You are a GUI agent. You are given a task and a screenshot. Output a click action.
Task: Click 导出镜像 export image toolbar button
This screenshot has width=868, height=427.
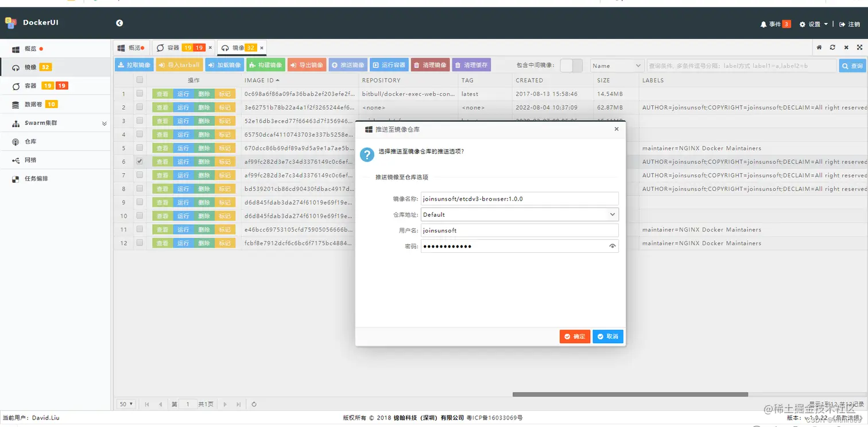307,65
